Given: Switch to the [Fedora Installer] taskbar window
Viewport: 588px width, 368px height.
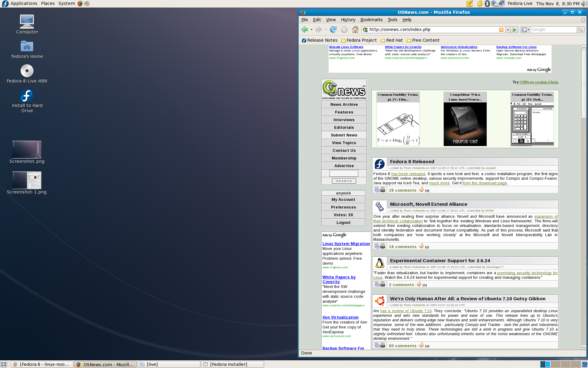Looking at the screenshot, I should (x=232, y=364).
